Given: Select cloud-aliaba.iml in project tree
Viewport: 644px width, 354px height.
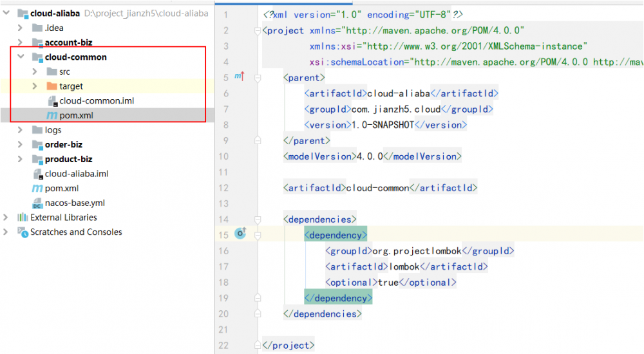Looking at the screenshot, I should [76, 174].
